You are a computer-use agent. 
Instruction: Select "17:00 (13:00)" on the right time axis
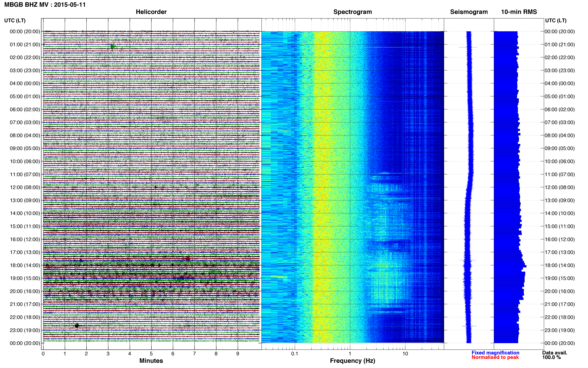tap(560, 252)
